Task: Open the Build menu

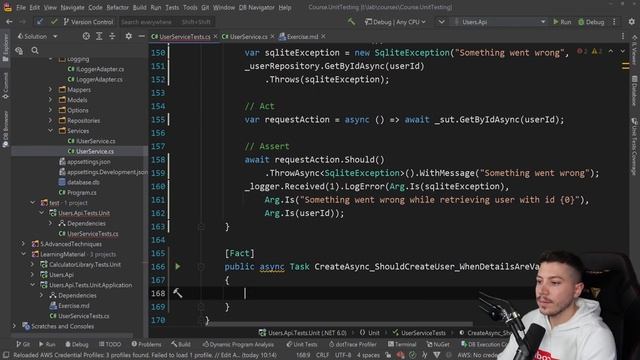Action: tap(140, 7)
